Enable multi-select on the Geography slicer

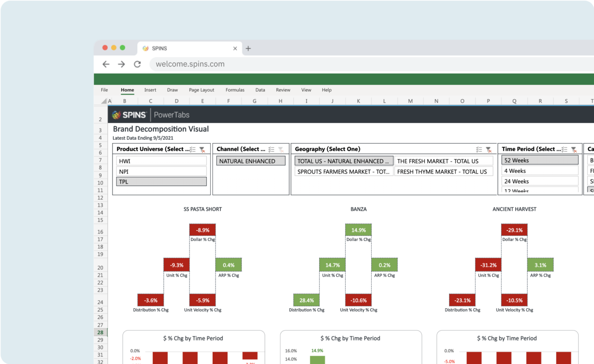tap(479, 149)
